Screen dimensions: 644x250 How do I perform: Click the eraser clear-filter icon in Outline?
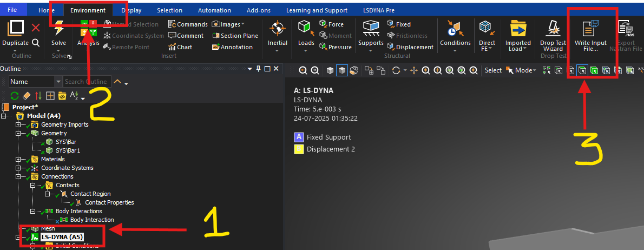pyautogui.click(x=27, y=96)
